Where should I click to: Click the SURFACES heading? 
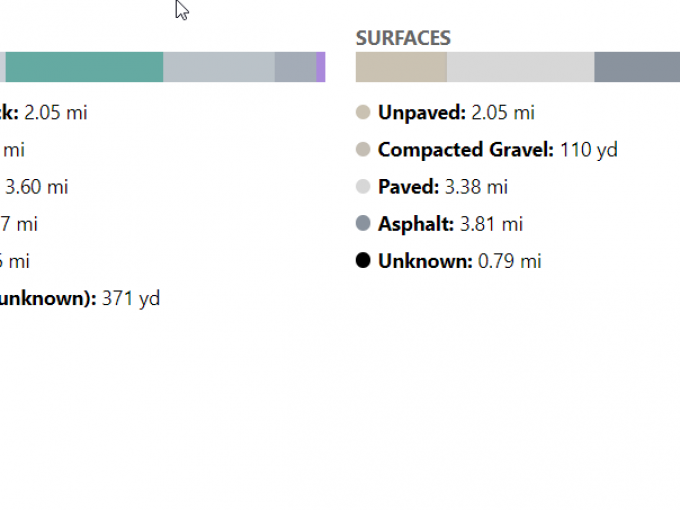tap(403, 38)
